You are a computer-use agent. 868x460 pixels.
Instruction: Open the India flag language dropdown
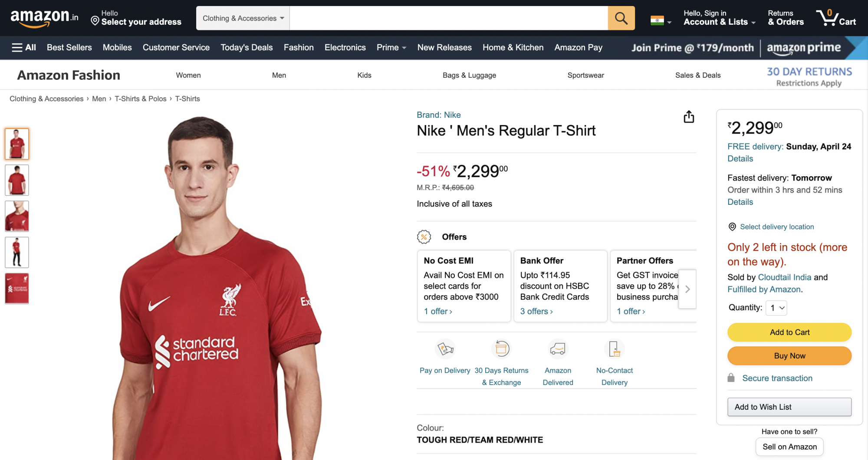coord(661,21)
